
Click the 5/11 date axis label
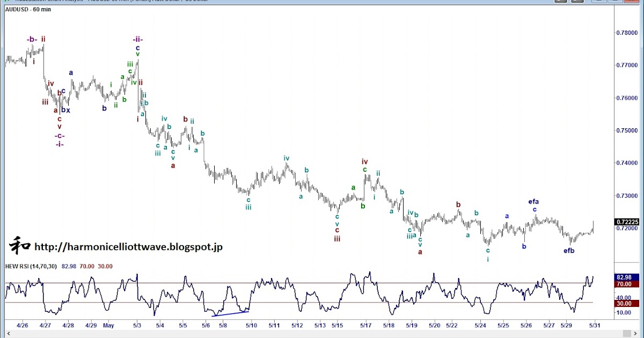coord(274,325)
